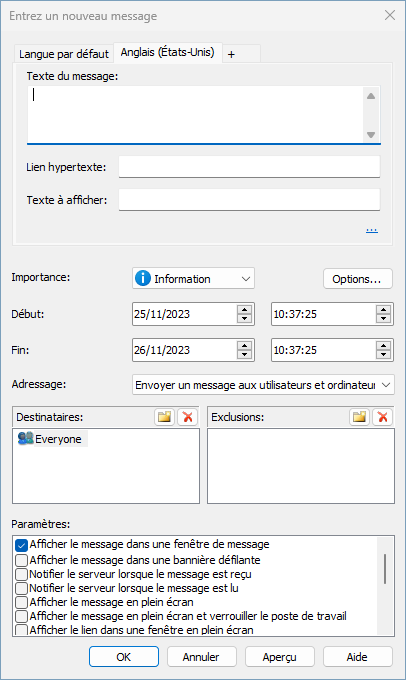Delete exclusion with red X icon
Viewport: 406px width, 680px height.
[383, 417]
